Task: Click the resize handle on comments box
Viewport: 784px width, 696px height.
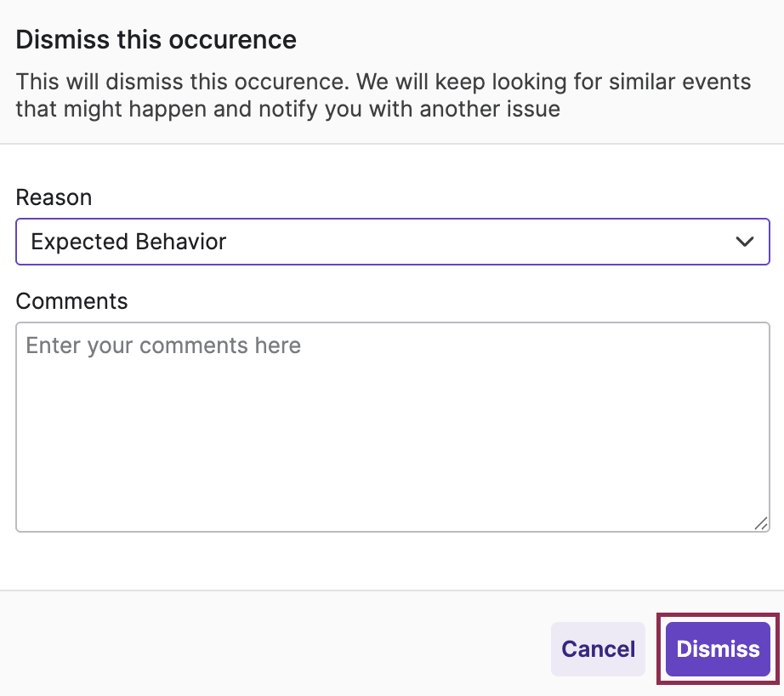Action: 759,524
